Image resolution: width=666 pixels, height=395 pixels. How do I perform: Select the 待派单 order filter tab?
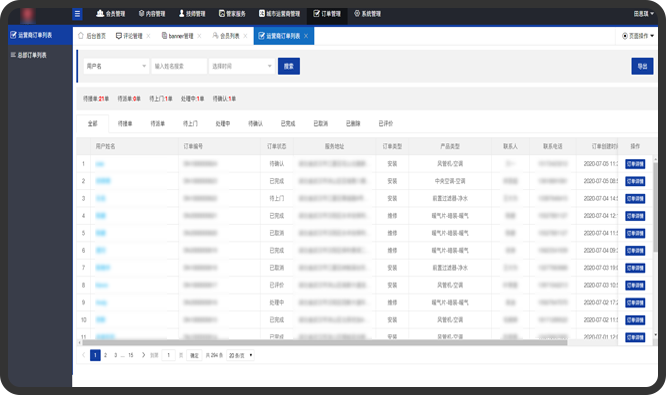[x=158, y=124]
